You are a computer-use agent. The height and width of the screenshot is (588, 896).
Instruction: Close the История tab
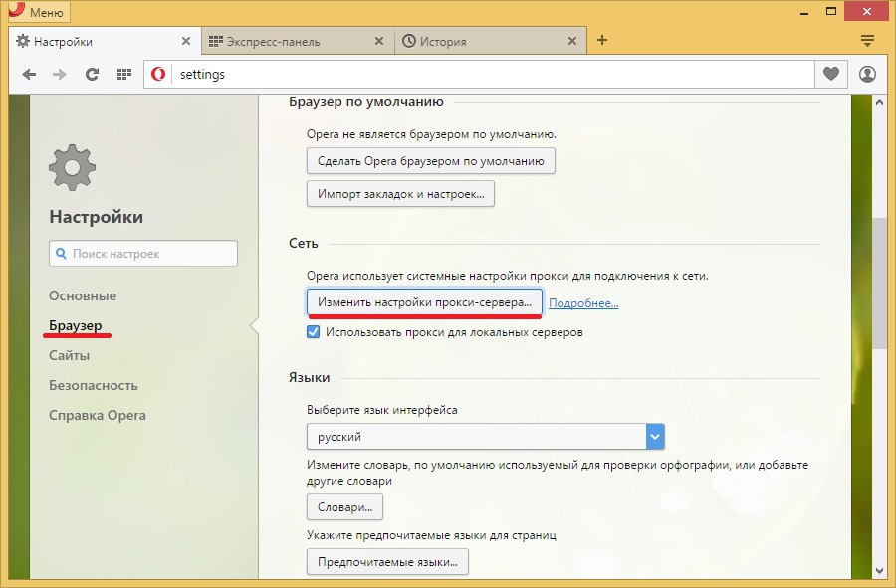572,41
